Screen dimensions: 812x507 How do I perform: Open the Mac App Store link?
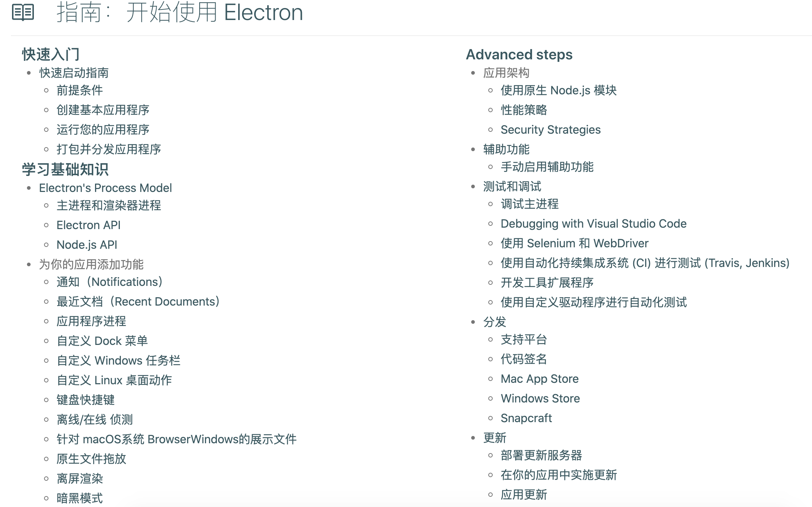click(540, 379)
